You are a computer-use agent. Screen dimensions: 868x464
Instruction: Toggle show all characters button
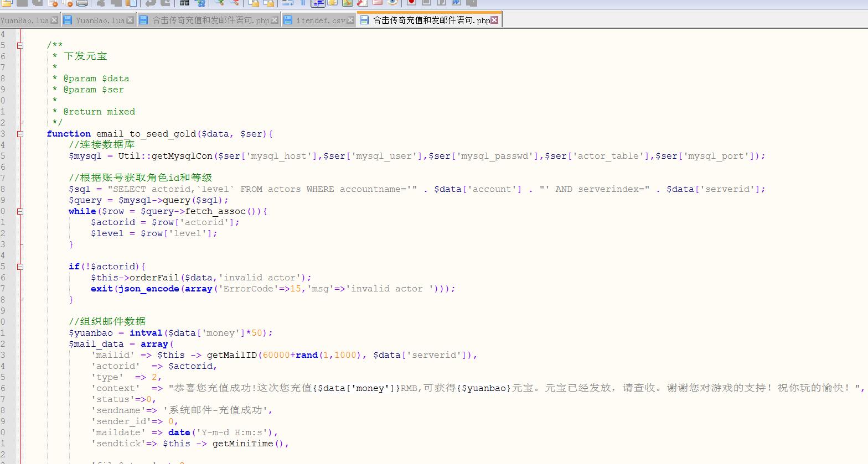point(303,3)
